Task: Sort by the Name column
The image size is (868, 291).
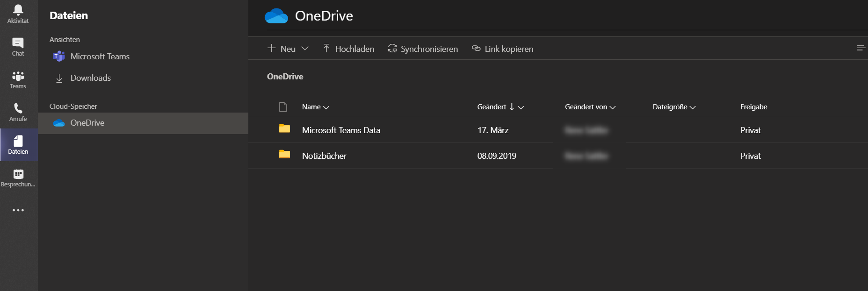Action: coord(316,107)
